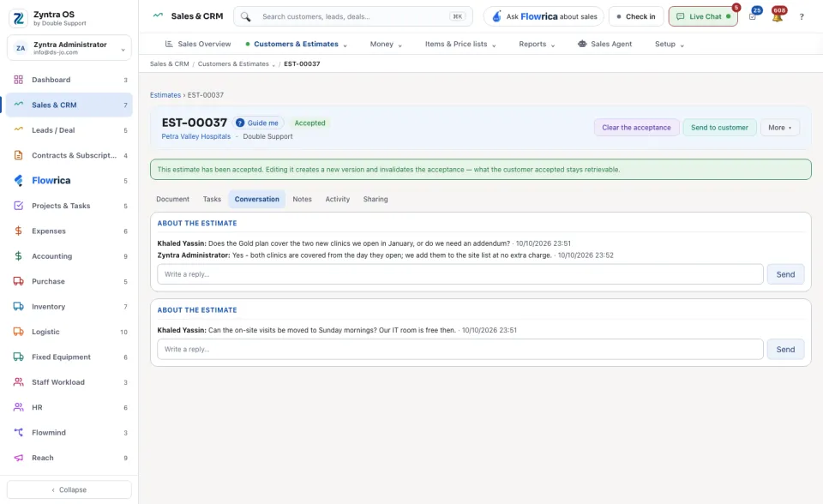Click the Logistic truck icon

(18, 332)
